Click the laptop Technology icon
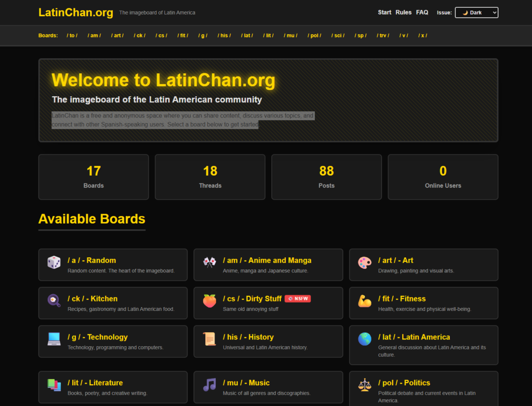 click(x=54, y=339)
